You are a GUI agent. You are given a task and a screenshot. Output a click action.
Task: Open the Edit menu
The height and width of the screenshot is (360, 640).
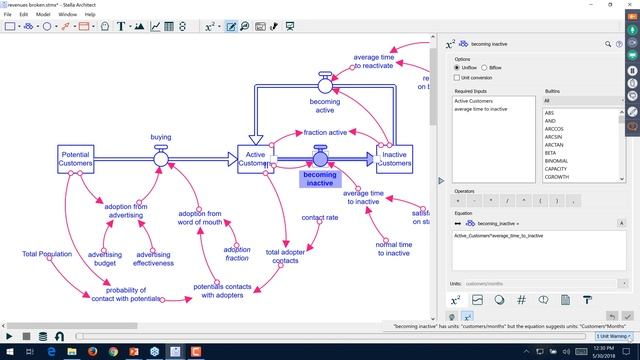(24, 14)
